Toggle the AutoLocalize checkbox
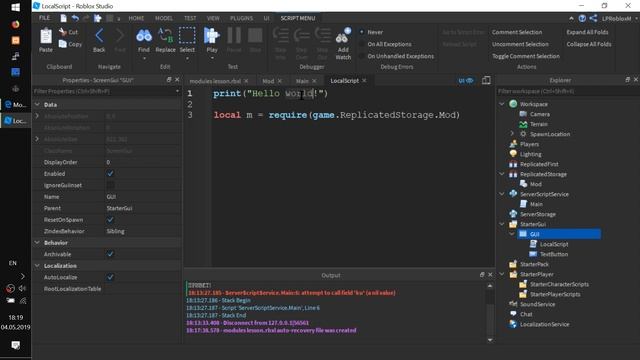The height and width of the screenshot is (360, 640). click(x=110, y=277)
